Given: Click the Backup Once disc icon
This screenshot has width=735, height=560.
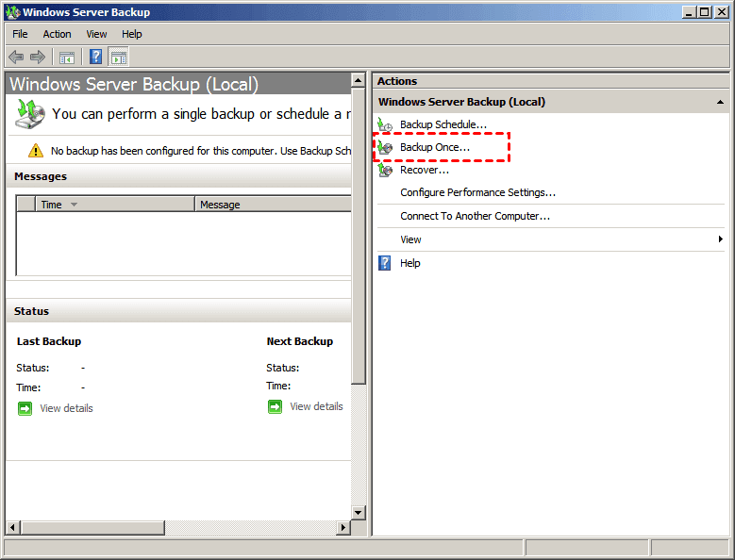Looking at the screenshot, I should [x=385, y=147].
